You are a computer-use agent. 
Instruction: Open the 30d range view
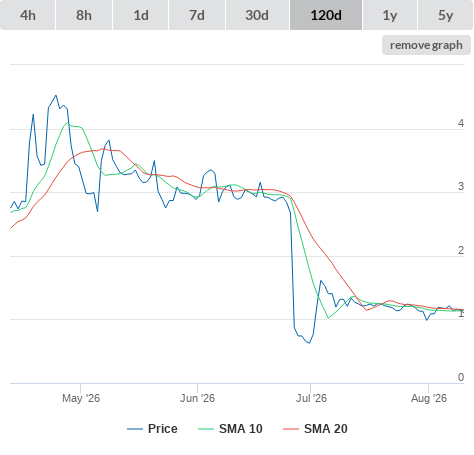tap(257, 15)
